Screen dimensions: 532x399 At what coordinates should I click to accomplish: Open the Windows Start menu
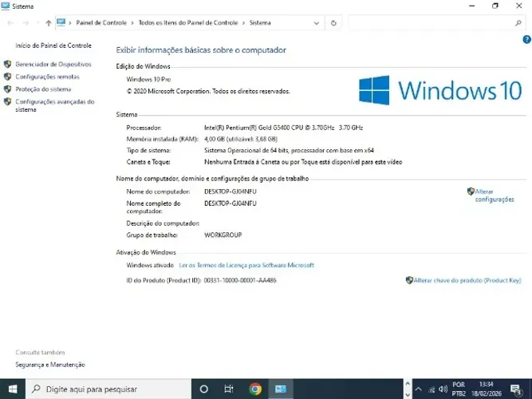(x=13, y=389)
